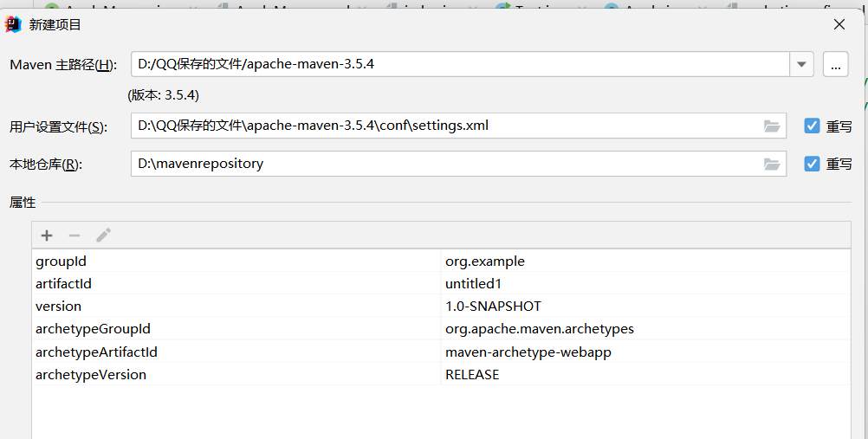
Task: Click the IntelliJ IDEA logo icon
Action: 13,24
